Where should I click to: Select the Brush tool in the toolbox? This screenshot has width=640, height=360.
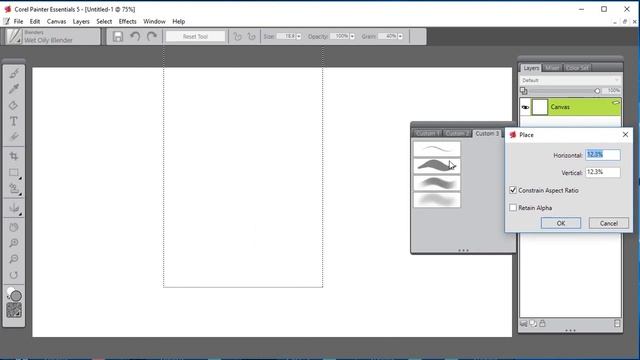(14, 73)
